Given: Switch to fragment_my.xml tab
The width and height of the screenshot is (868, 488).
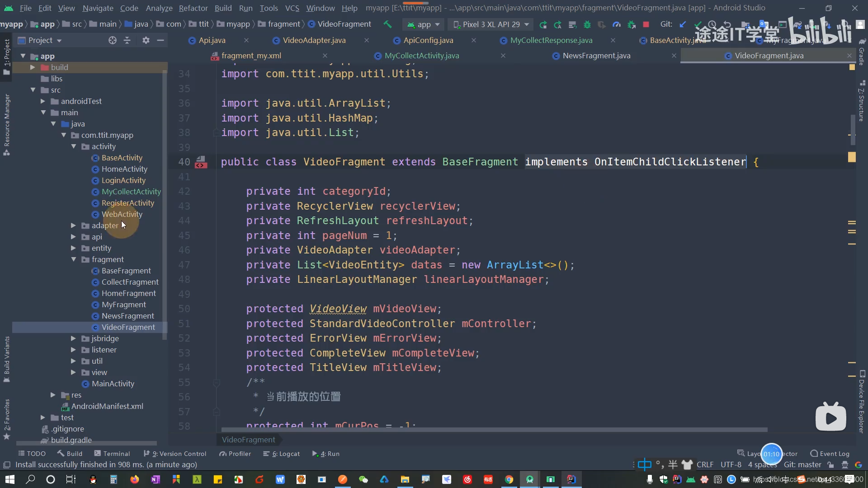Looking at the screenshot, I should [x=251, y=56].
